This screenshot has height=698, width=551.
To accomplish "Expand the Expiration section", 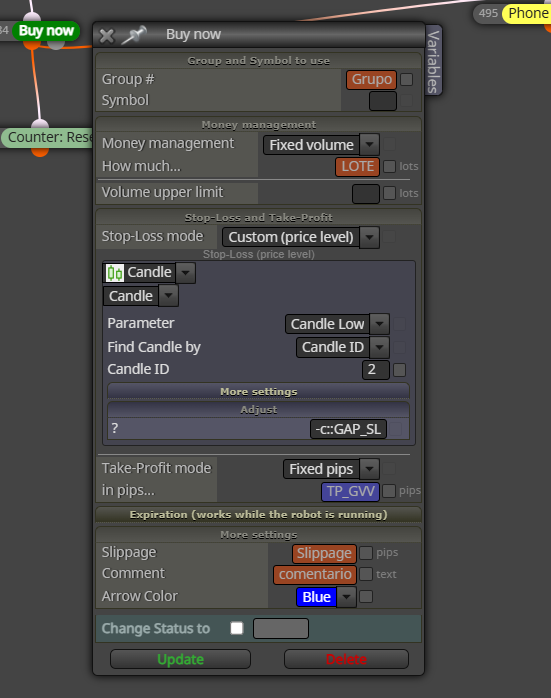I will coord(259,515).
